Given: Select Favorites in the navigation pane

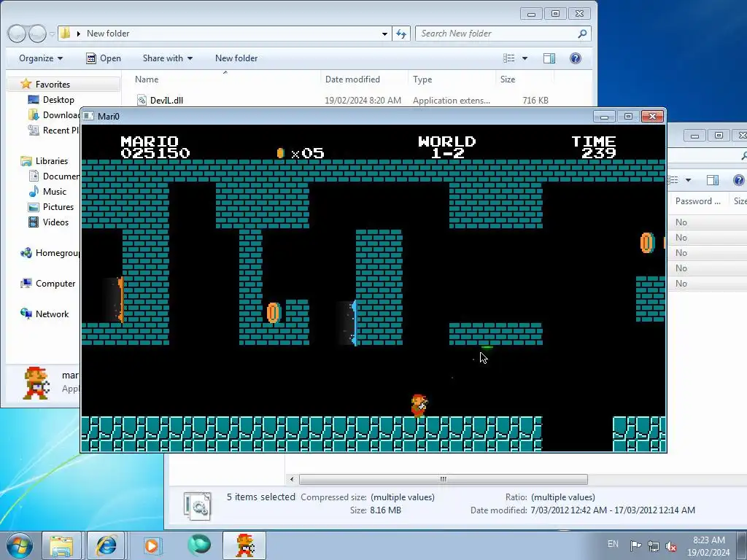Looking at the screenshot, I should [53, 85].
